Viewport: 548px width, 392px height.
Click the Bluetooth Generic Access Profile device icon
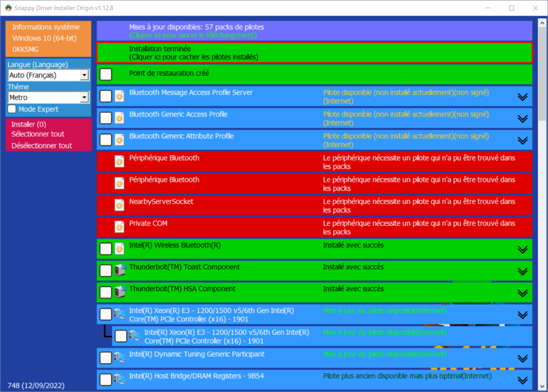[x=119, y=118]
